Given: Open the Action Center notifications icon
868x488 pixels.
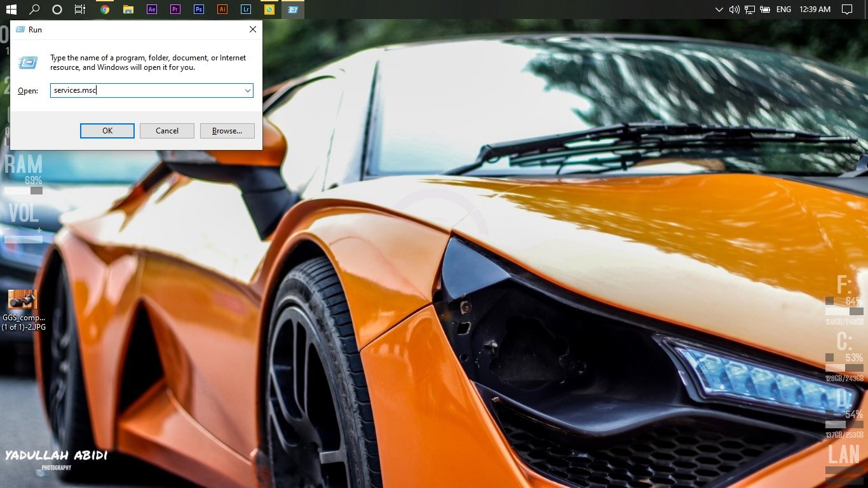Looking at the screenshot, I should (x=846, y=10).
